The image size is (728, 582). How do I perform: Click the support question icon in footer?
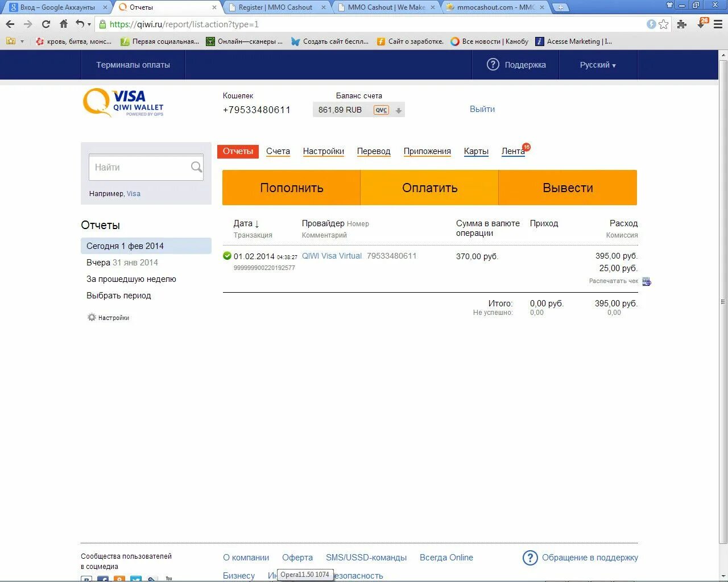(530, 558)
